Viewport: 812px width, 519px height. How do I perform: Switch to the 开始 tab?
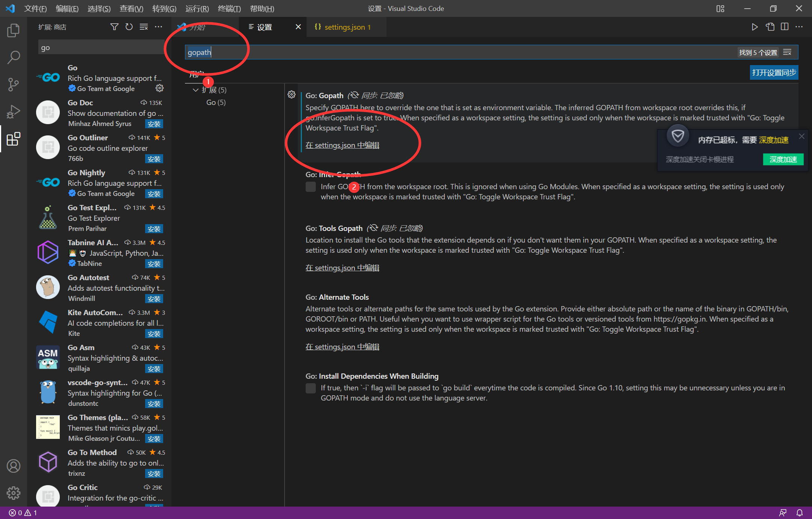(205, 27)
